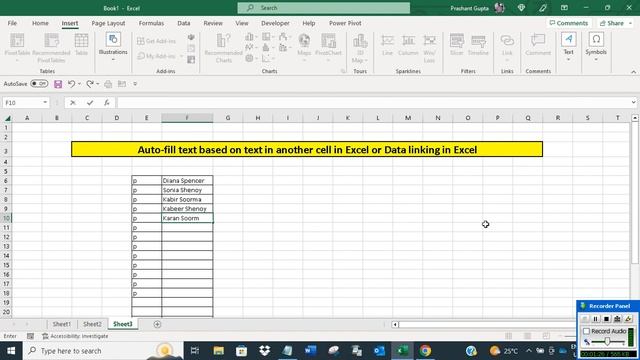
Task: Click the yellow Auto-fill title banner cell
Action: pyautogui.click(x=307, y=149)
